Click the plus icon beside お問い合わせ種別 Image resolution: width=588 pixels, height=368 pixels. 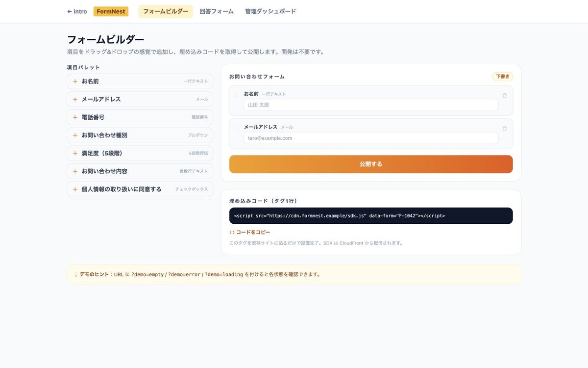(75, 135)
